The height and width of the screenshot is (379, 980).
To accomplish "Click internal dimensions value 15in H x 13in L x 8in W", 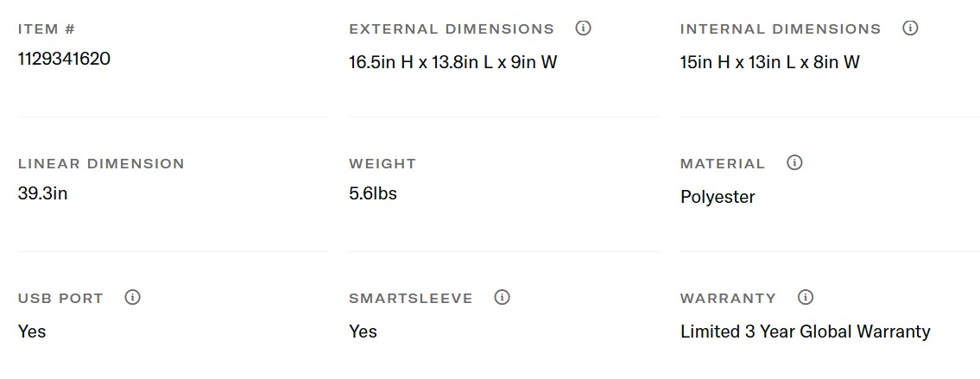I will 769,62.
